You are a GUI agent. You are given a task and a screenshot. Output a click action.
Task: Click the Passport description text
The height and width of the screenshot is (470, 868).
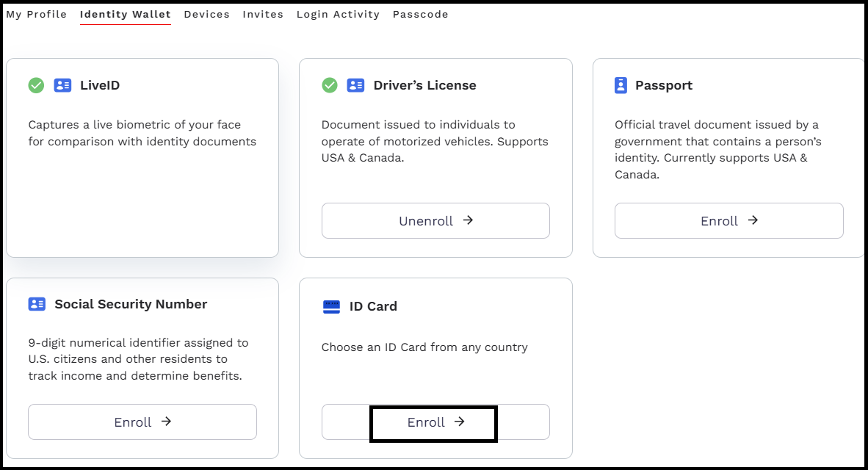pyautogui.click(x=717, y=150)
